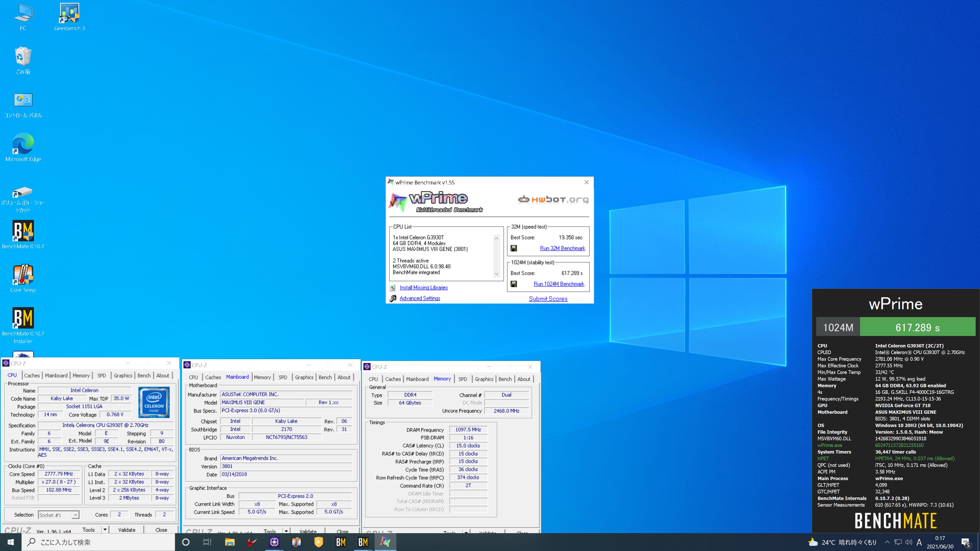Click the Model field MAXIMUS VIII GENE
Image resolution: width=980 pixels, height=551 pixels.
pos(263,402)
